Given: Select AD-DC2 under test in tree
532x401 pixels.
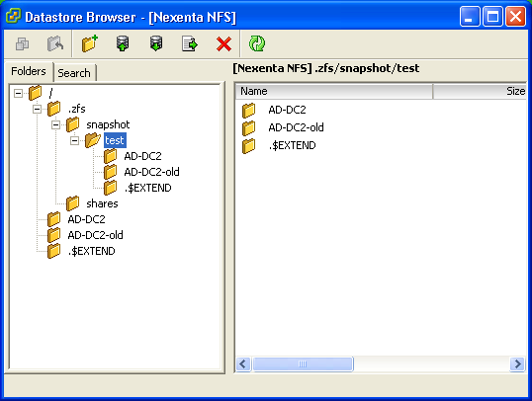Looking at the screenshot, I should (x=142, y=156).
